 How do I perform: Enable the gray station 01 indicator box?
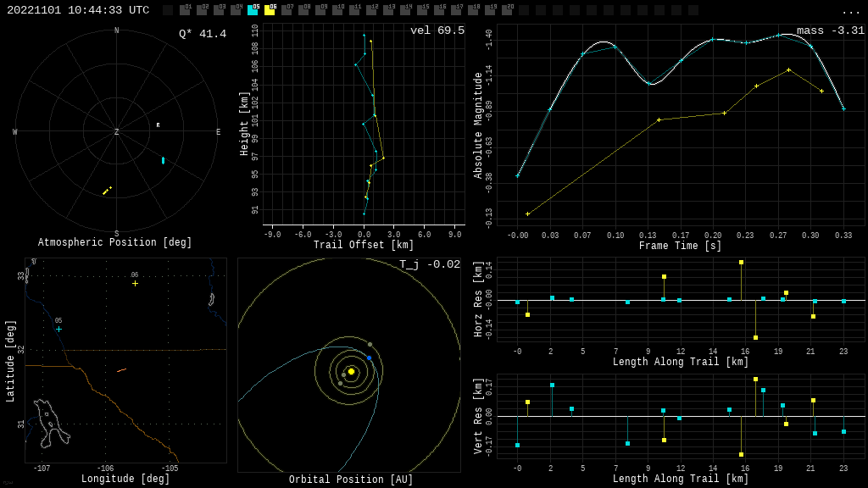[x=185, y=10]
